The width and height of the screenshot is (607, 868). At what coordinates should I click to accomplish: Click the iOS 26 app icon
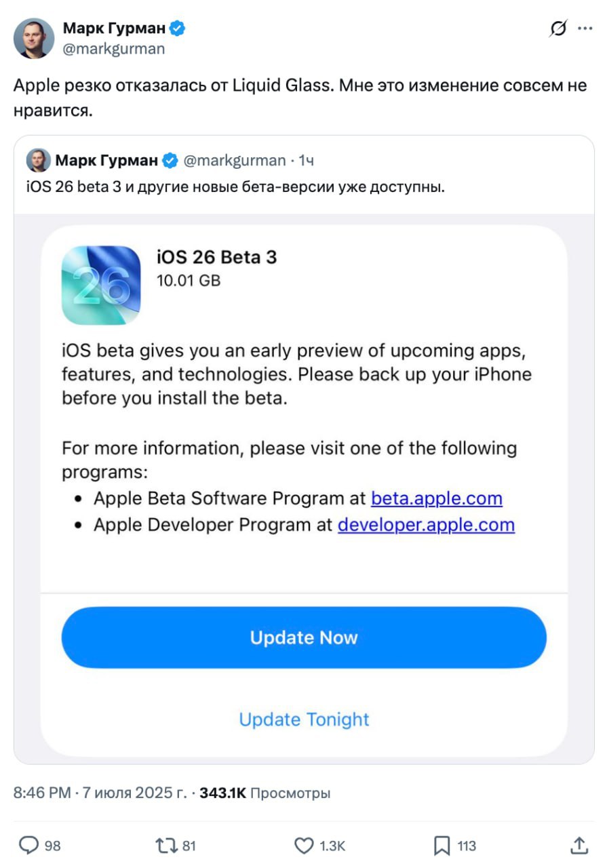101,285
